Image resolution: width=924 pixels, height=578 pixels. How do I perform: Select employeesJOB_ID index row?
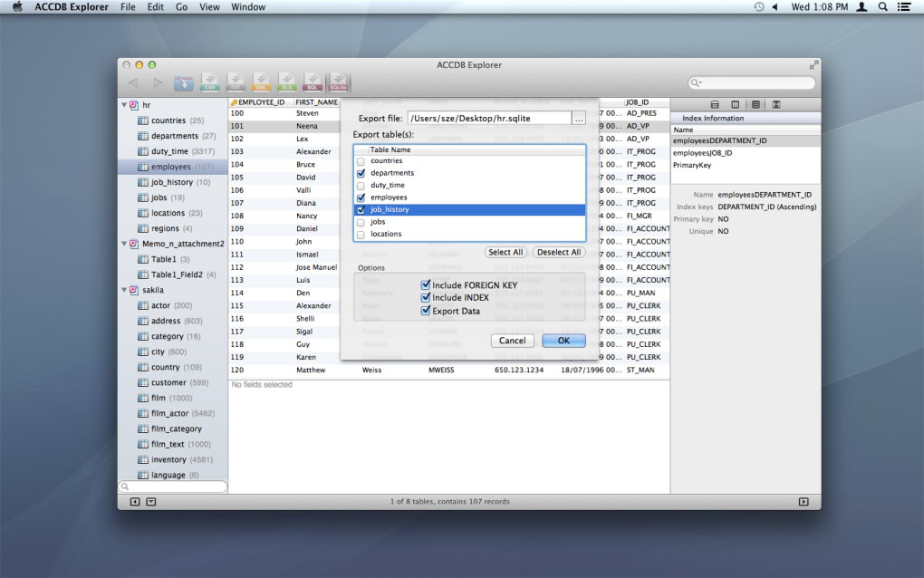[746, 153]
